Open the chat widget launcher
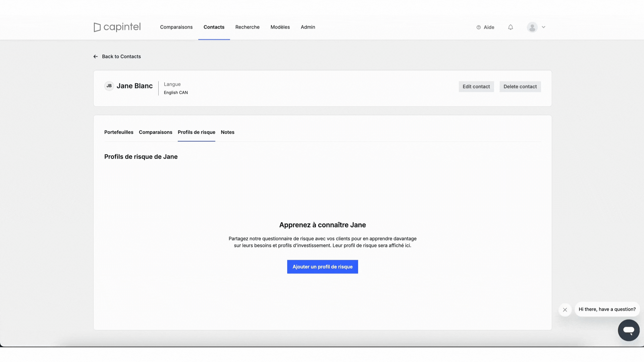Viewport: 644px width, 362px height. (x=629, y=330)
